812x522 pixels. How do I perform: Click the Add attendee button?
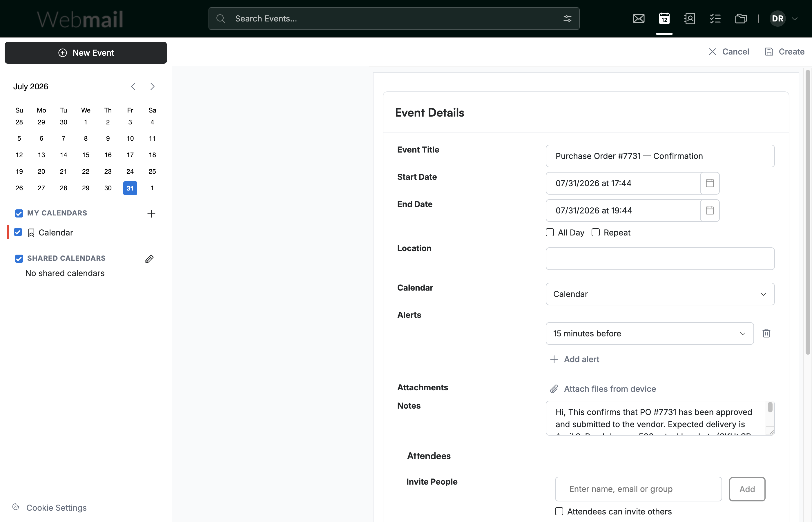[747, 489]
